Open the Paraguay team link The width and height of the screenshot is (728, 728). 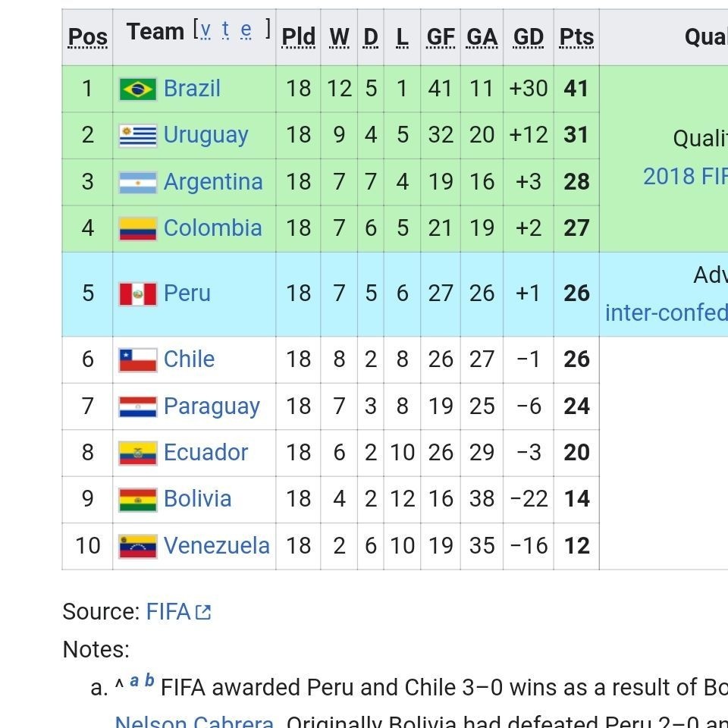click(x=212, y=406)
